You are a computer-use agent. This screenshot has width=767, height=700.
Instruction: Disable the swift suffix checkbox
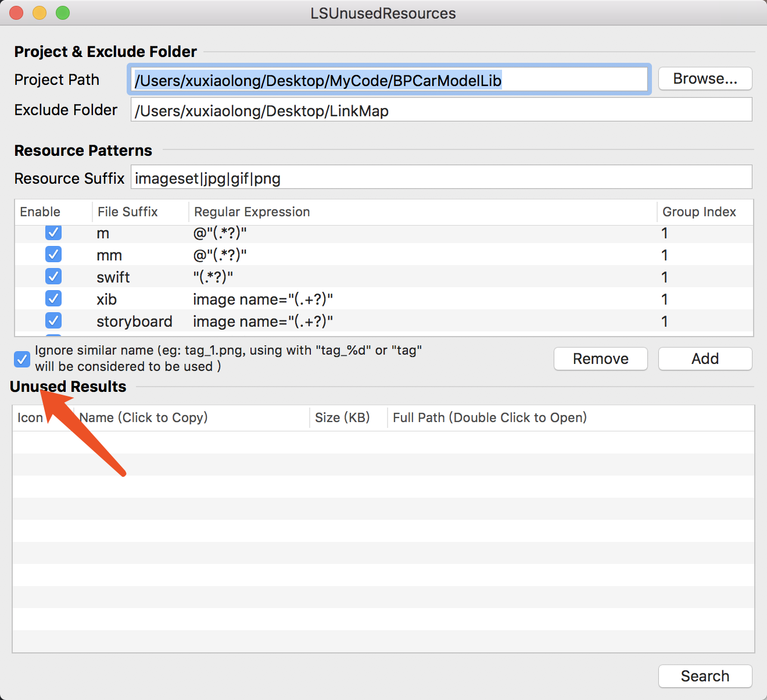pos(53,277)
